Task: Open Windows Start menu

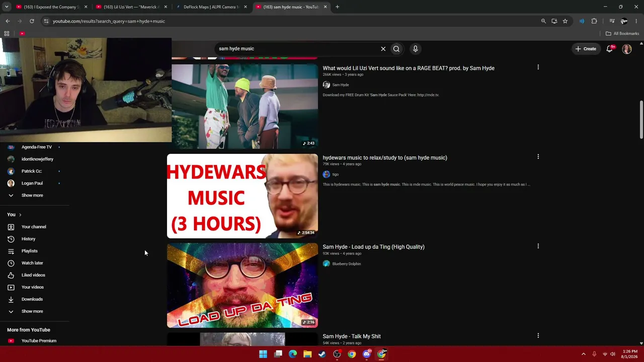Action: click(263, 354)
